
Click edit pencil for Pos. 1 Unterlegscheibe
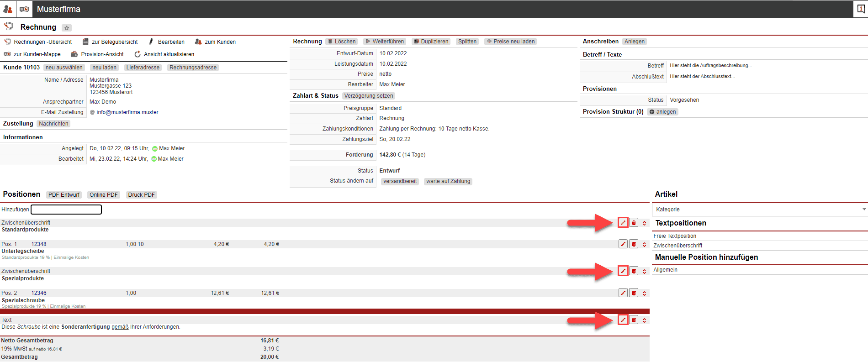pos(623,244)
